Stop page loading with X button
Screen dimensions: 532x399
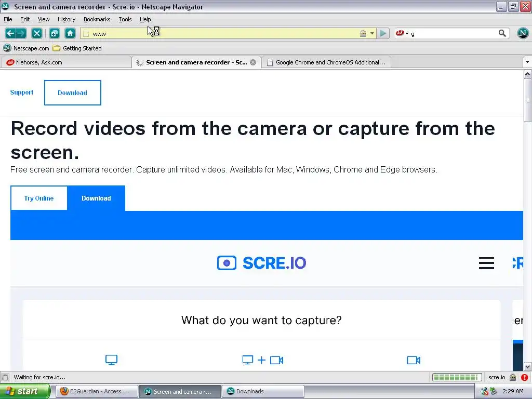coord(37,33)
